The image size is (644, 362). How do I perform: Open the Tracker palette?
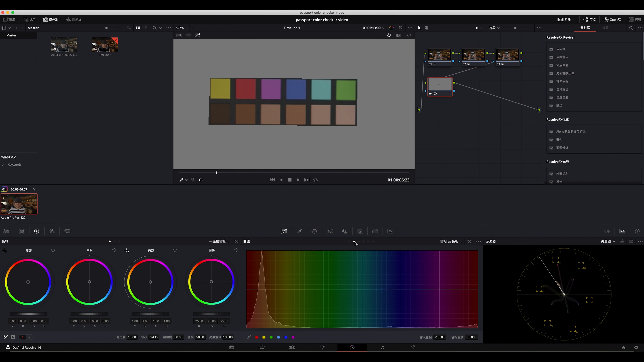point(330,231)
